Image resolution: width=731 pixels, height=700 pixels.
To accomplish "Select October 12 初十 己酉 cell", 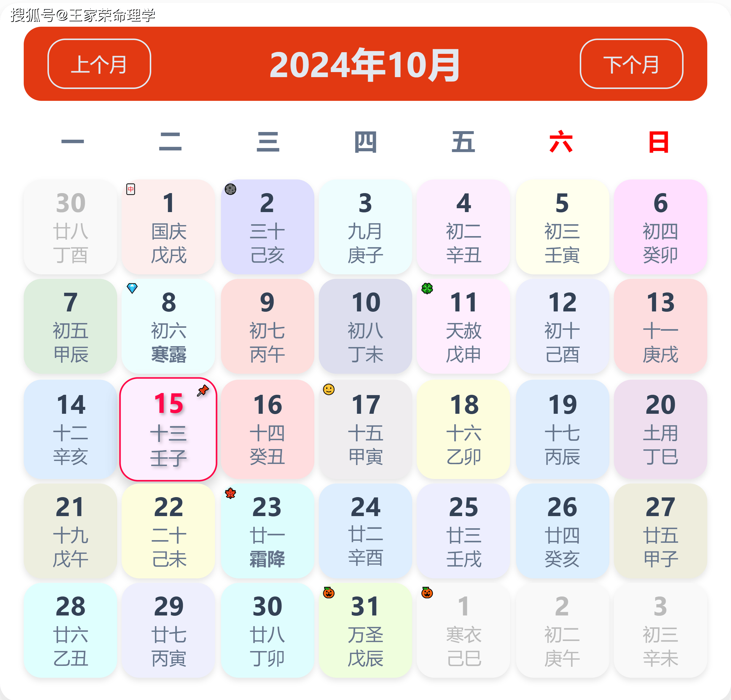I will coord(563,326).
